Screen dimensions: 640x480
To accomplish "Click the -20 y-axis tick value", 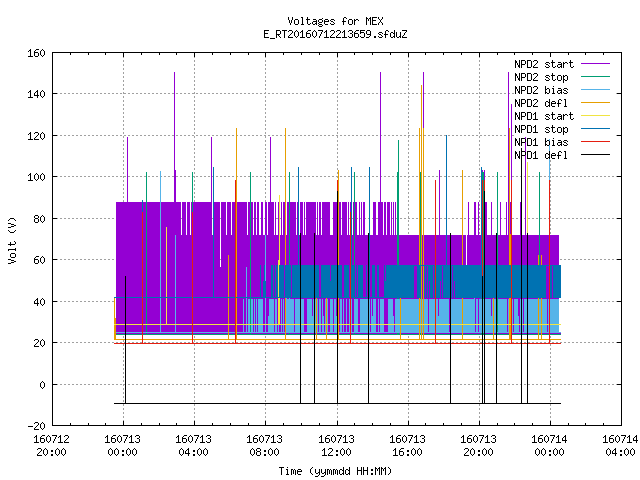I will [x=36, y=426].
